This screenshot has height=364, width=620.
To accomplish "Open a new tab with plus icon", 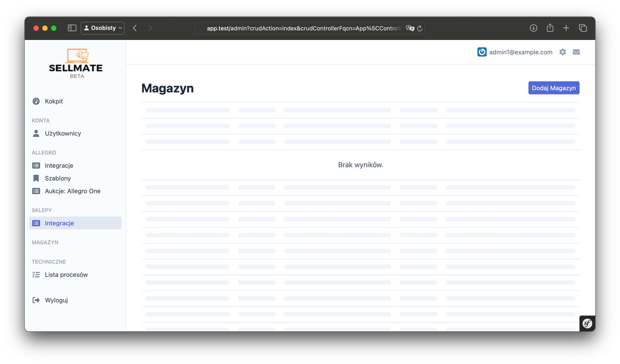I will 566,28.
